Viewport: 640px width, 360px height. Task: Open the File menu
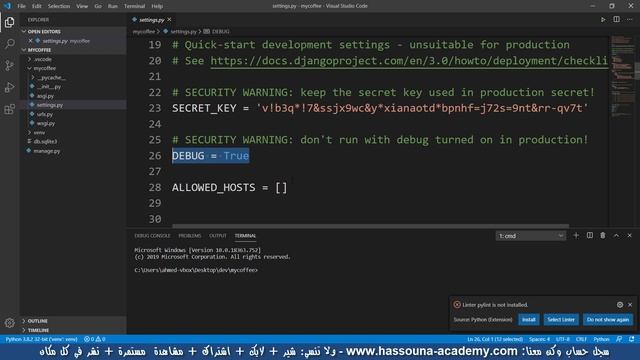pyautogui.click(x=21, y=6)
